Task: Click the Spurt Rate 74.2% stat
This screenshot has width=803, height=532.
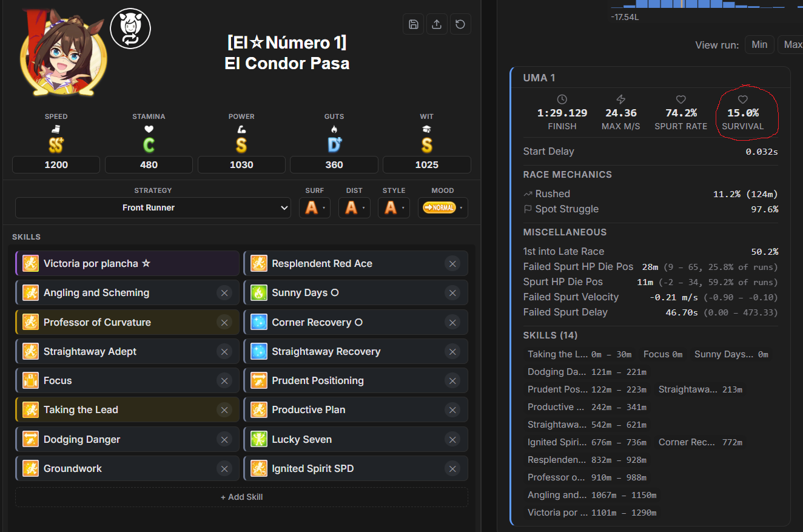Action: point(680,113)
